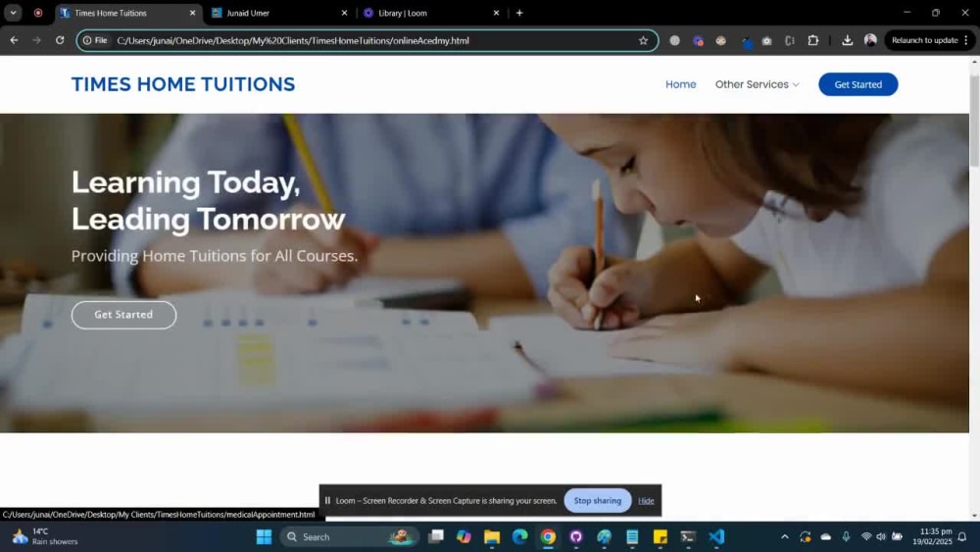Open Microsoft Edge from the taskbar
The image size is (980, 552).
[520, 537]
